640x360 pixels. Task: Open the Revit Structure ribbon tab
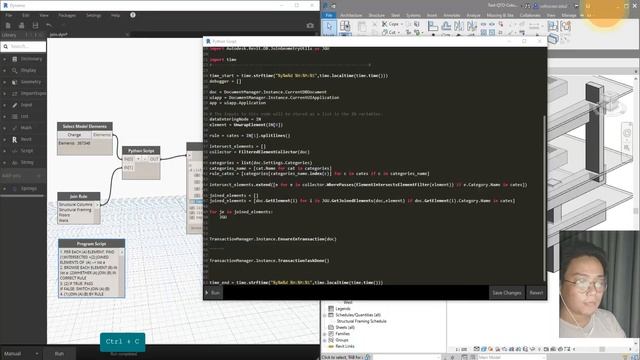[x=376, y=15]
